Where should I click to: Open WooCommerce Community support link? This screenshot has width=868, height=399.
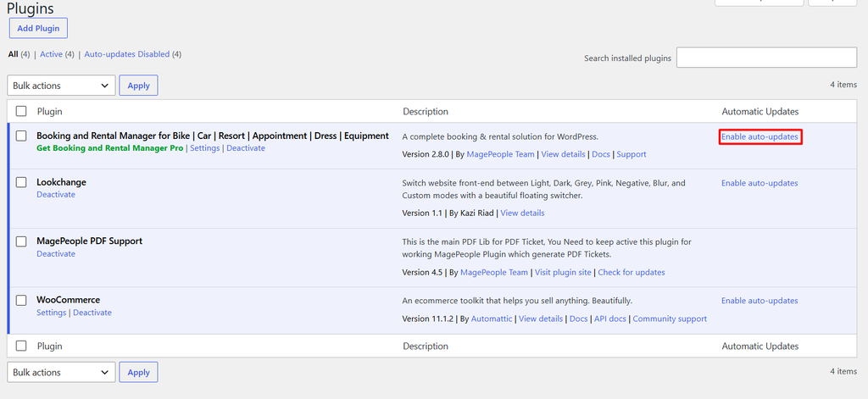(670, 319)
